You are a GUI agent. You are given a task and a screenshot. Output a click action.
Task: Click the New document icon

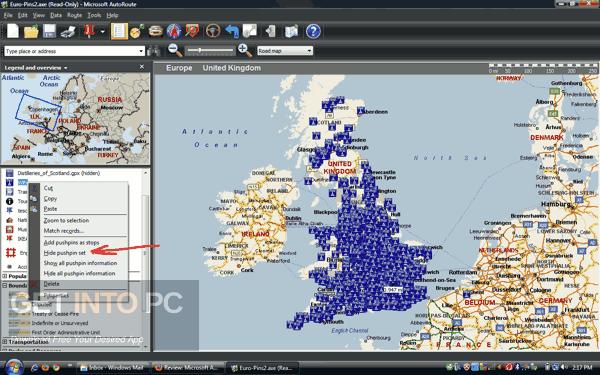click(13, 31)
